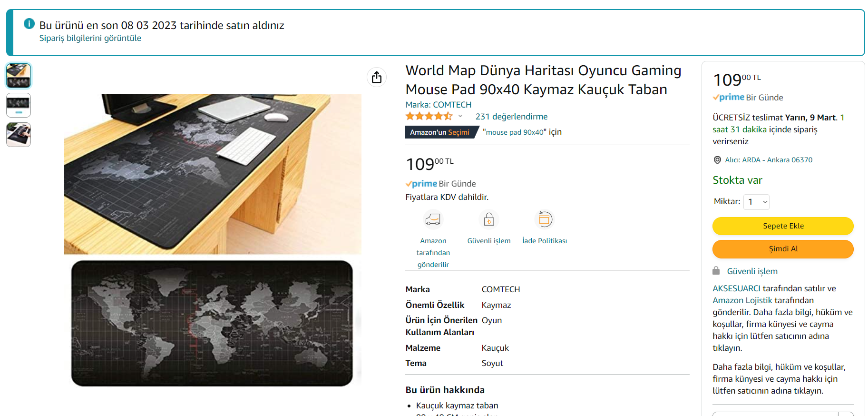Click the Marka value COMTECH in the table
Viewport: 868px width, 416px height.
[x=501, y=289]
